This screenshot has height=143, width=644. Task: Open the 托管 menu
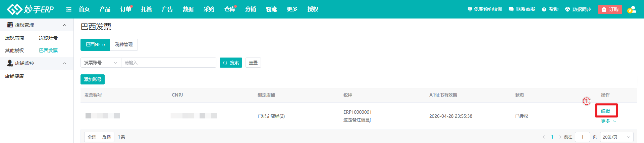point(147,9)
